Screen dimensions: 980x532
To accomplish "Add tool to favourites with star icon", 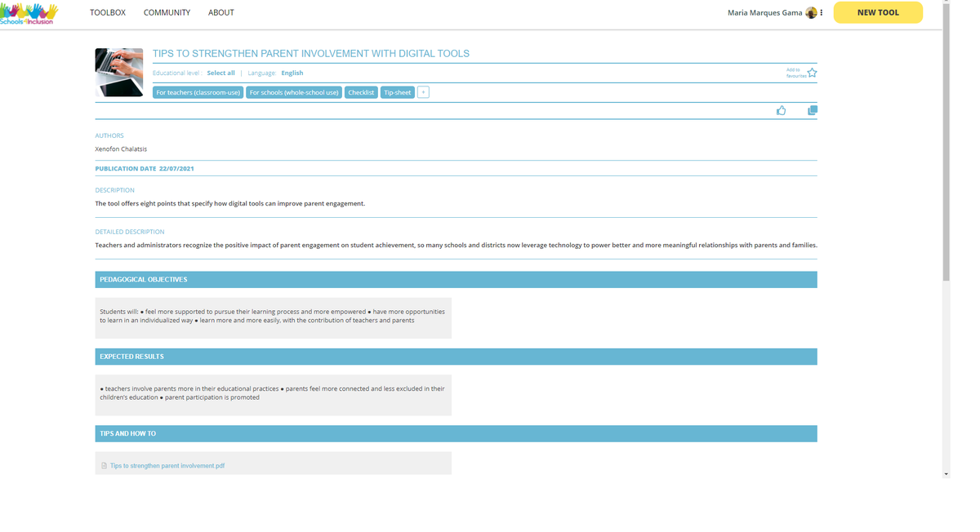I will coord(812,73).
